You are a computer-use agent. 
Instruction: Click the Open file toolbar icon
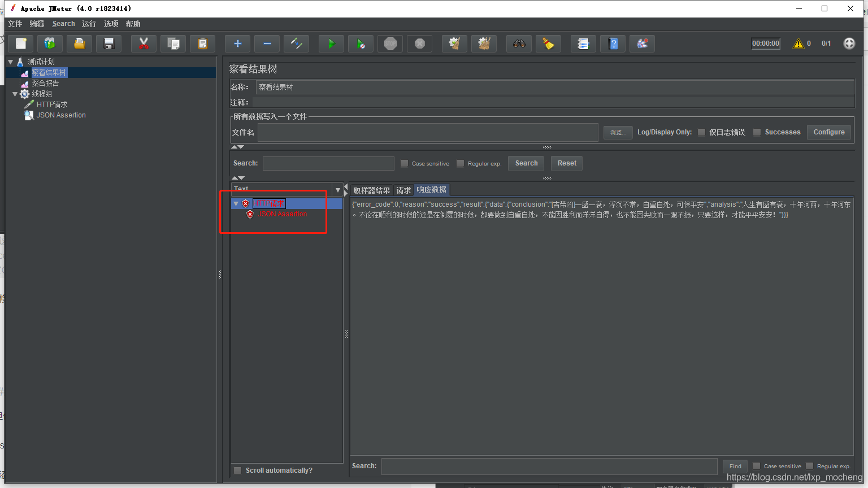[x=80, y=43]
